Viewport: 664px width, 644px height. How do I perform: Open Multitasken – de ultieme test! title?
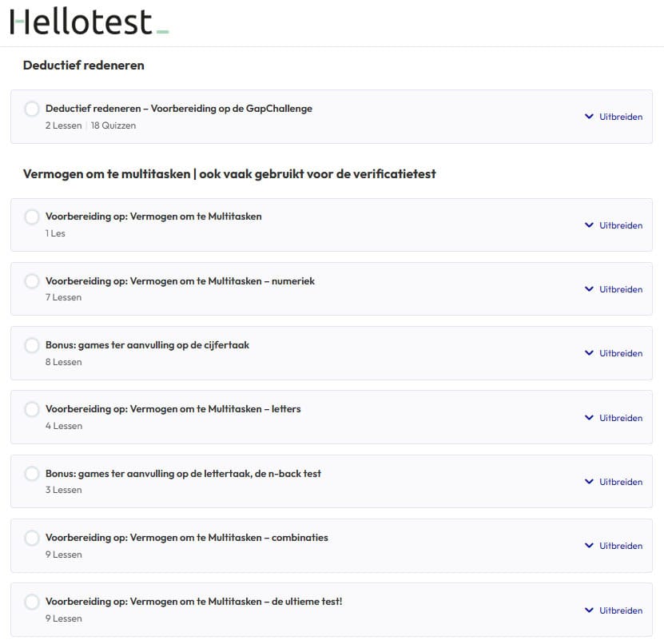[193, 602]
